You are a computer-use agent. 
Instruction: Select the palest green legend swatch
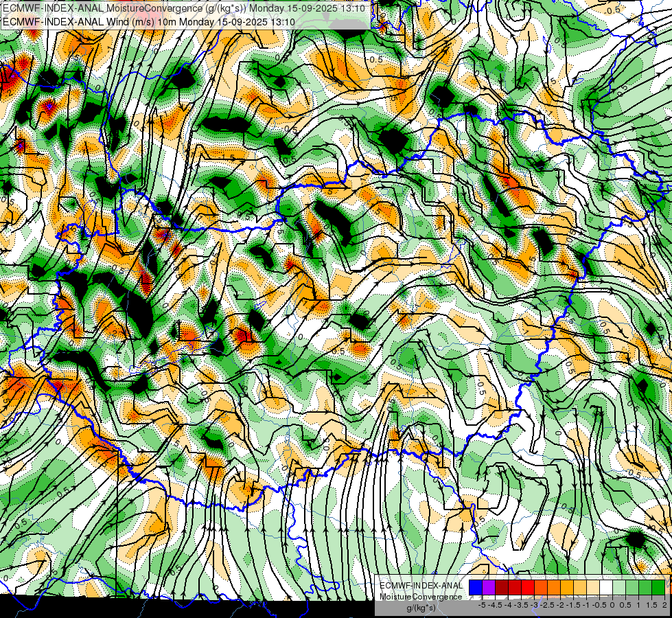[619, 588]
